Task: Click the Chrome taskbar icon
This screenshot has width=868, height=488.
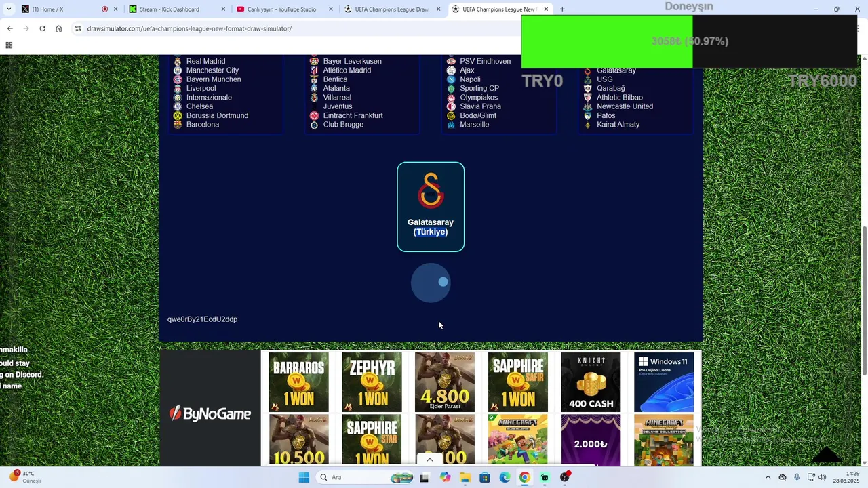Action: (525, 477)
